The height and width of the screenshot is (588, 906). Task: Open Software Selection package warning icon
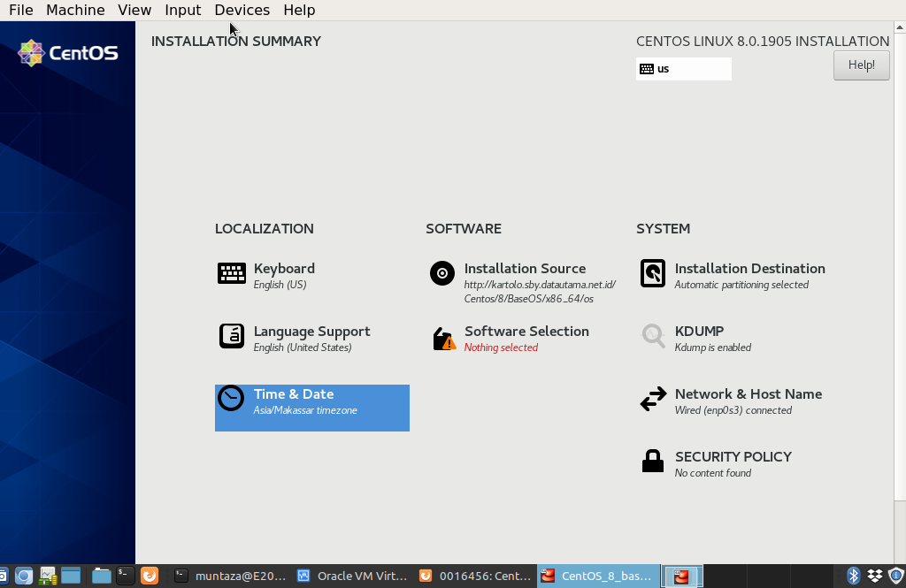(444, 339)
